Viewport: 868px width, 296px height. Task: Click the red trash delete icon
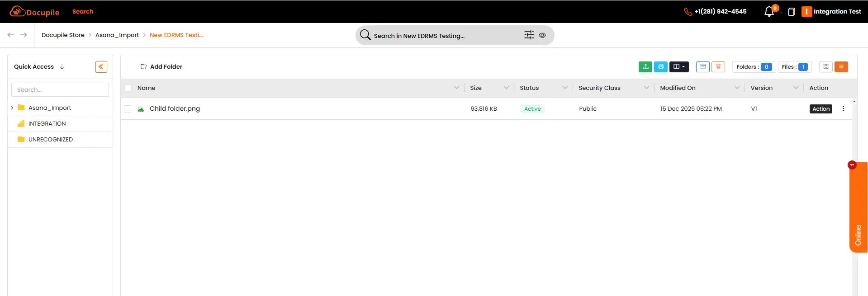pyautogui.click(x=718, y=67)
